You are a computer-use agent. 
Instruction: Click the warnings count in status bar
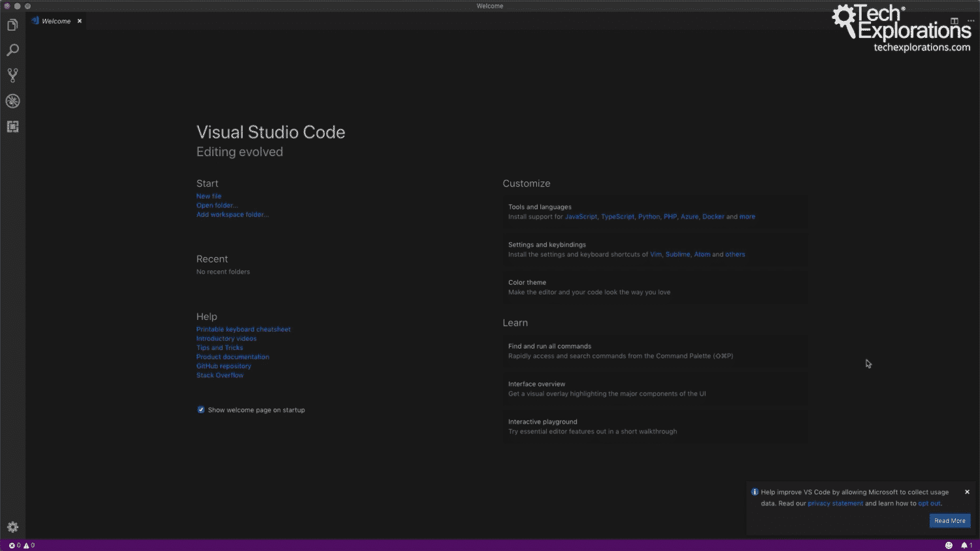click(29, 545)
